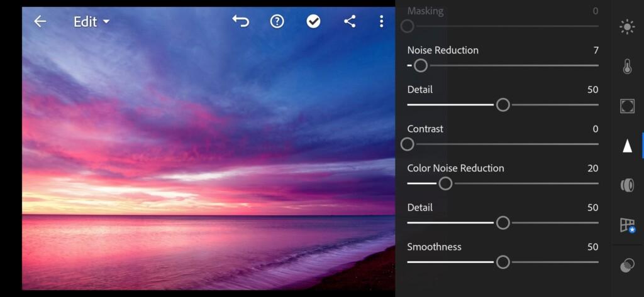Select the Detail triangle icon

click(627, 145)
